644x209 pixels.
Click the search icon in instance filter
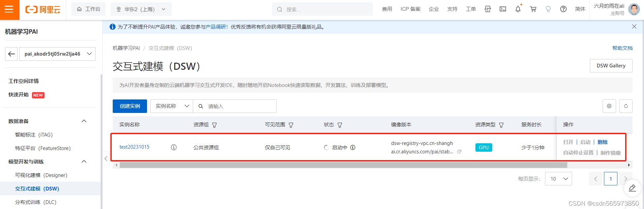201,106
